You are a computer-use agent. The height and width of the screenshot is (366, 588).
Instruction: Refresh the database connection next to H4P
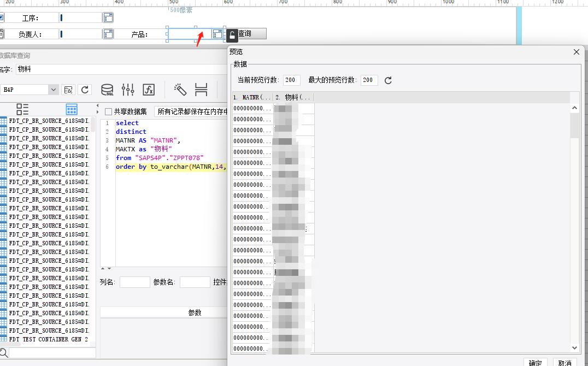click(x=85, y=90)
